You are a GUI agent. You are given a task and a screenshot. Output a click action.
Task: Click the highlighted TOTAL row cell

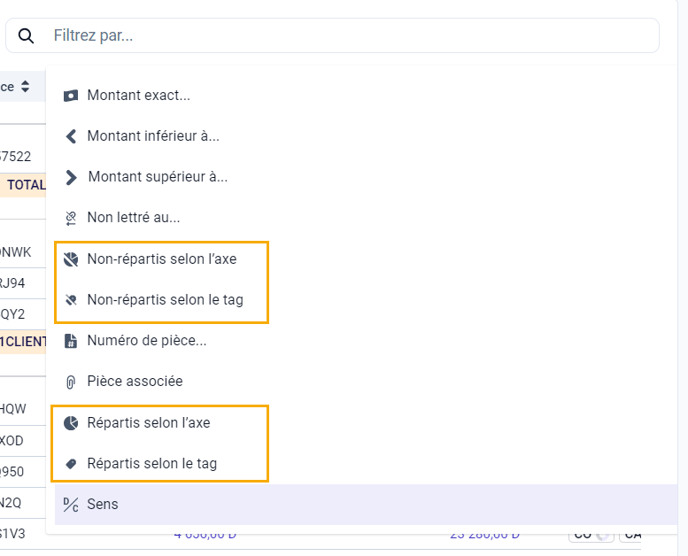click(x=23, y=185)
